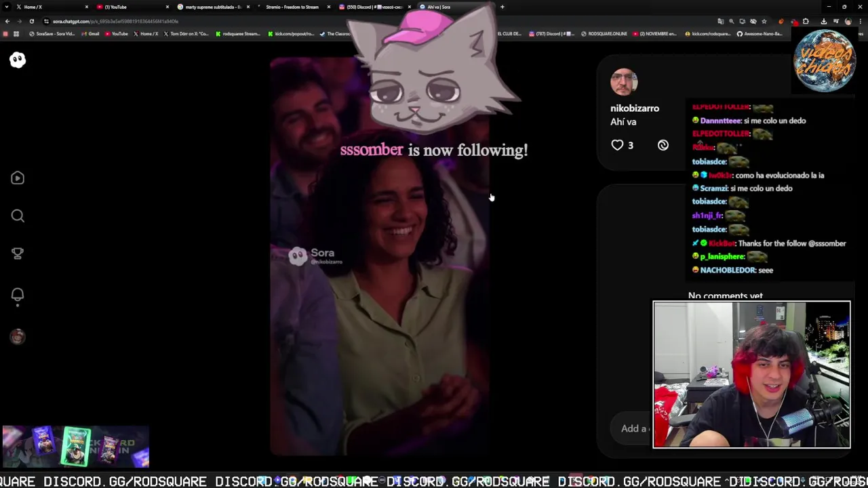Open the (787) Discord bookmark
This screenshot has width=868, height=488.
[x=551, y=34]
